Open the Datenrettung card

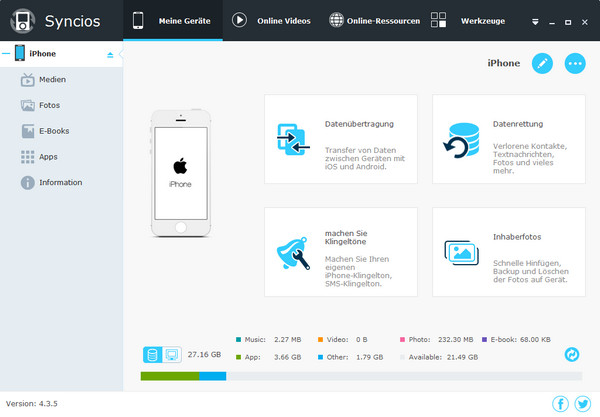point(509,139)
